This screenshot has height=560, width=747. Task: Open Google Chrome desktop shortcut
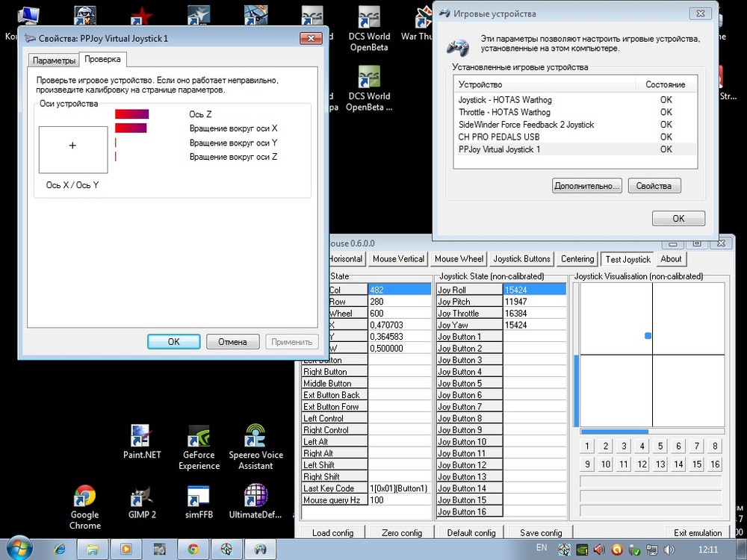pos(85,507)
